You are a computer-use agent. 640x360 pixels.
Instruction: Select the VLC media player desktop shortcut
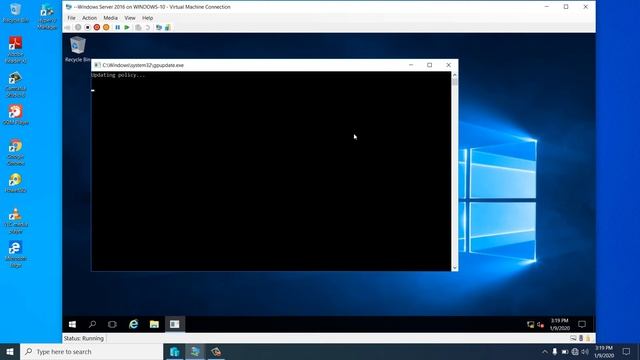coord(16,220)
